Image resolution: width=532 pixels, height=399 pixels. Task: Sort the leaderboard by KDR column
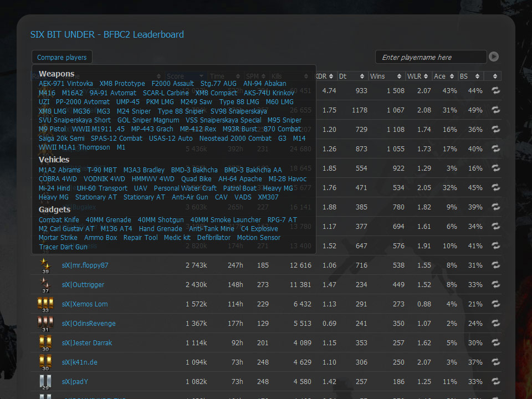[x=325, y=76]
